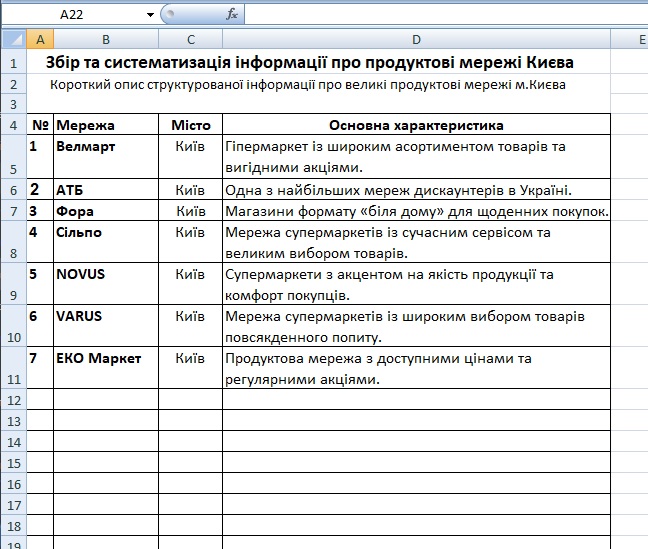Select row 17 header
The width and height of the screenshot is (648, 549).
[14, 505]
